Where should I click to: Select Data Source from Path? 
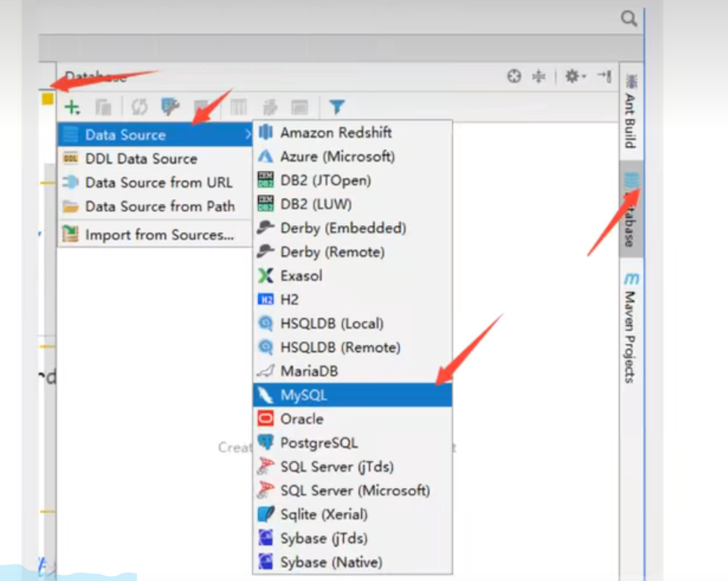point(155,206)
